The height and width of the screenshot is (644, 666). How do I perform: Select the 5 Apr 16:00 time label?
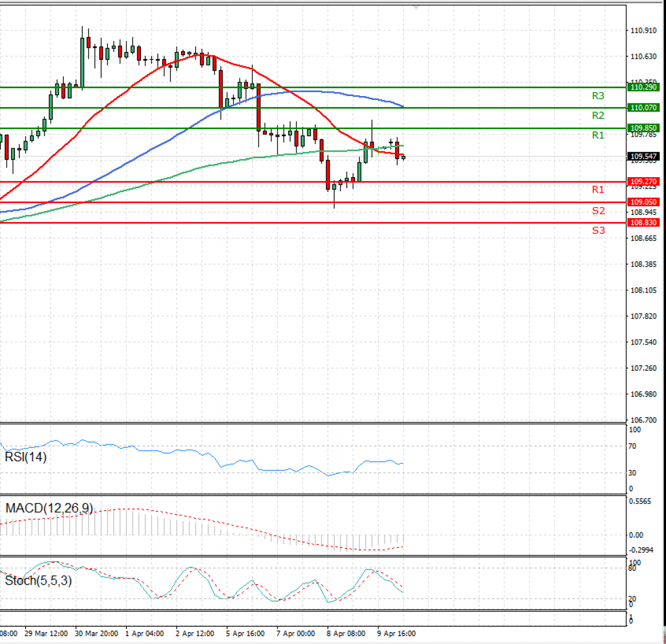(x=245, y=633)
